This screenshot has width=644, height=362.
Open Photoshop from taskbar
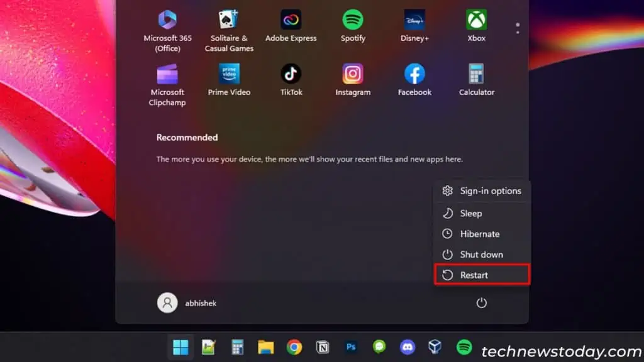point(351,347)
